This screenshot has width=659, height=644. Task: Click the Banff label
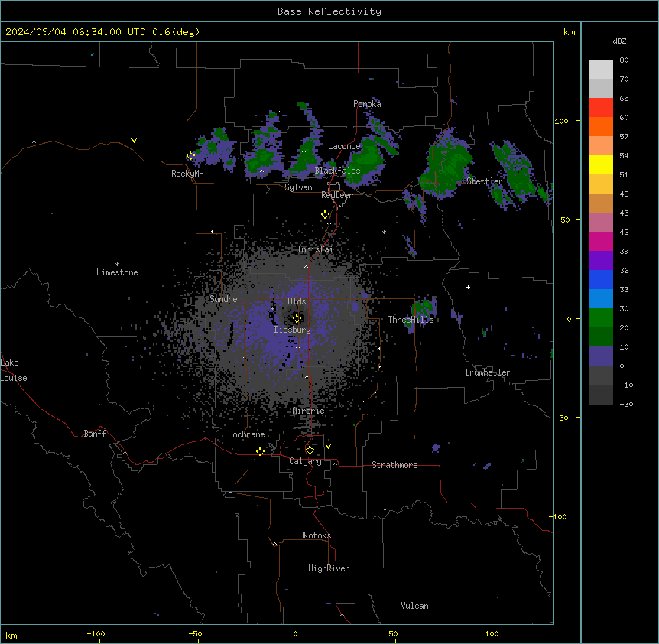pos(95,434)
